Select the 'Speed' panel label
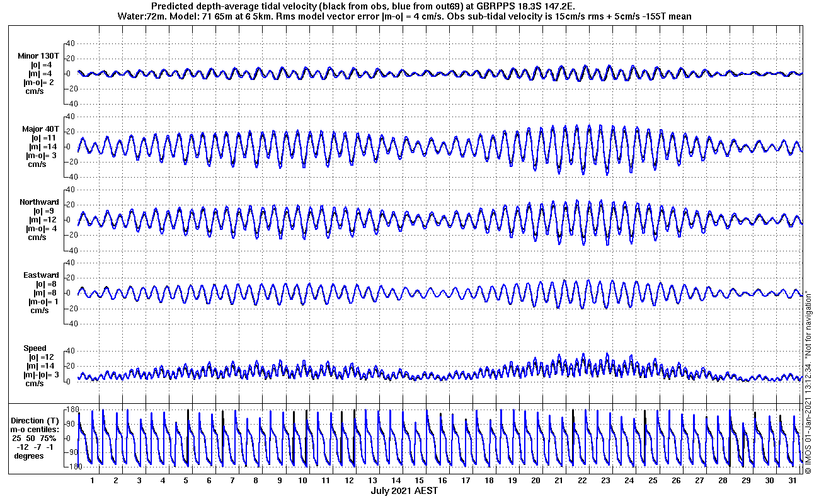This screenshot has width=819, height=504. pos(35,348)
